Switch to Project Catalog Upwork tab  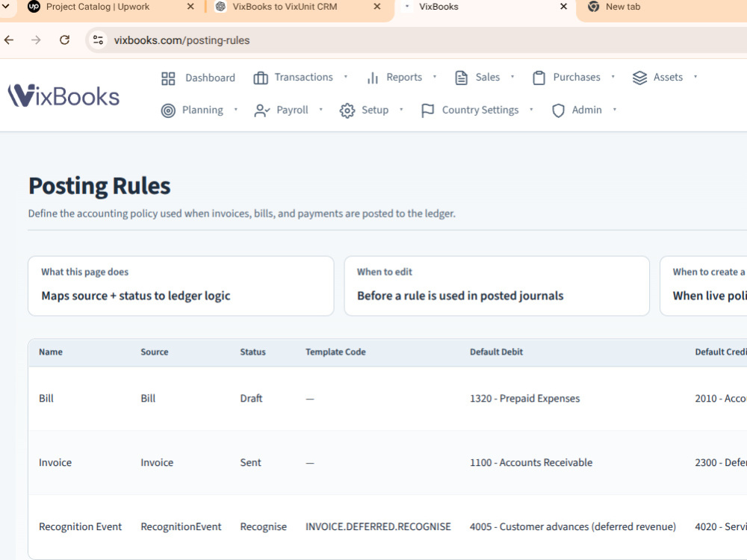coord(98,7)
